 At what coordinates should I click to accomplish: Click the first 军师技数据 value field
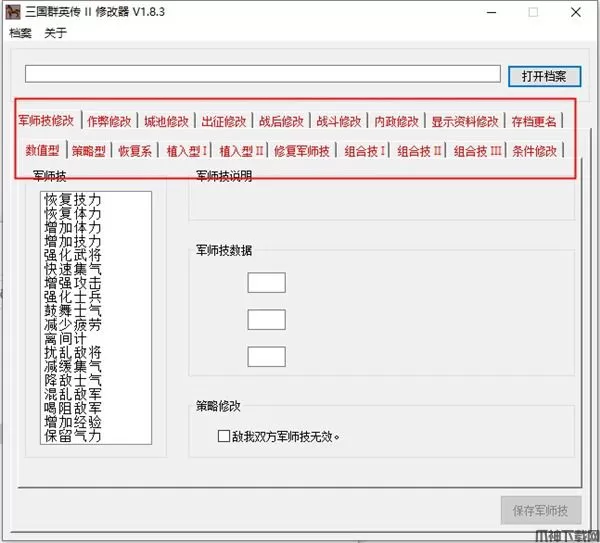pos(266,282)
